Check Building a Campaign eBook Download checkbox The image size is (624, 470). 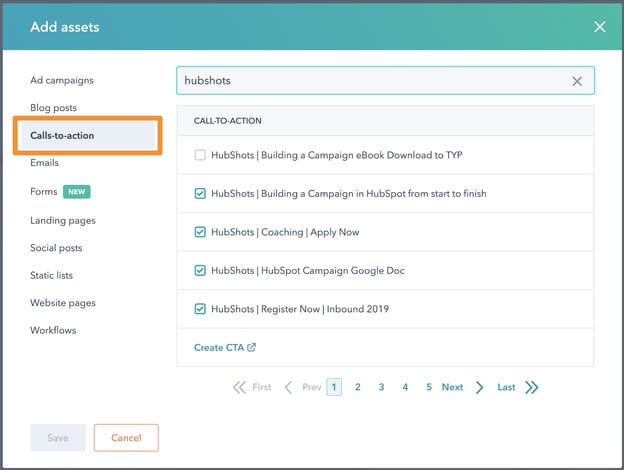[200, 155]
